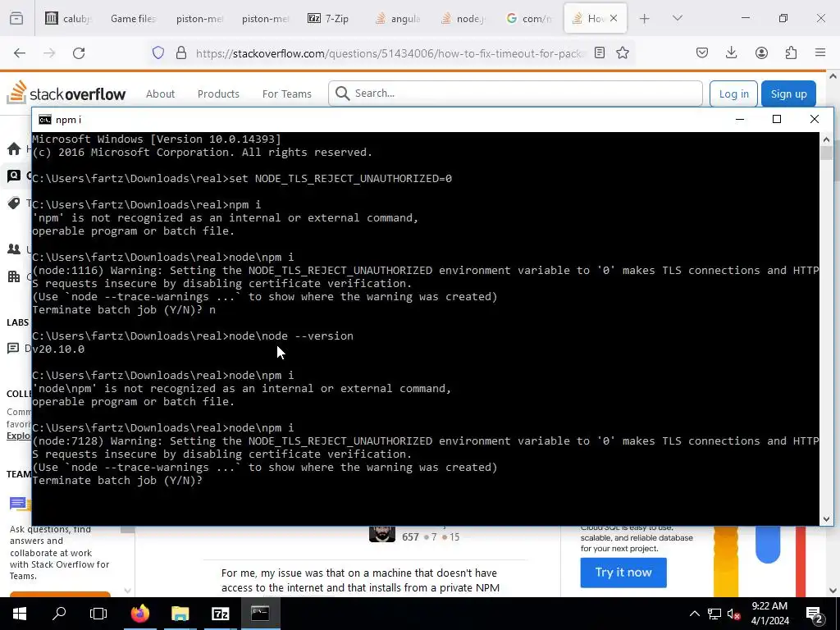
Task: Expand the list all tabs dropdown
Action: tap(677, 18)
